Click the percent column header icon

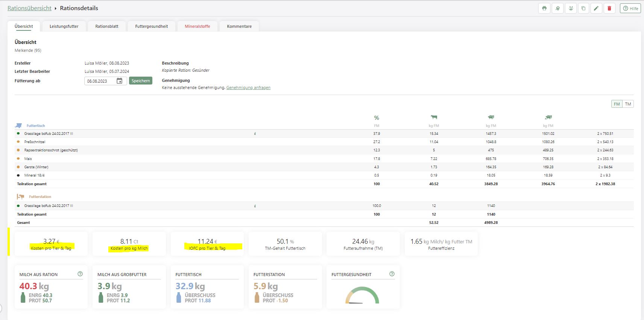377,118
